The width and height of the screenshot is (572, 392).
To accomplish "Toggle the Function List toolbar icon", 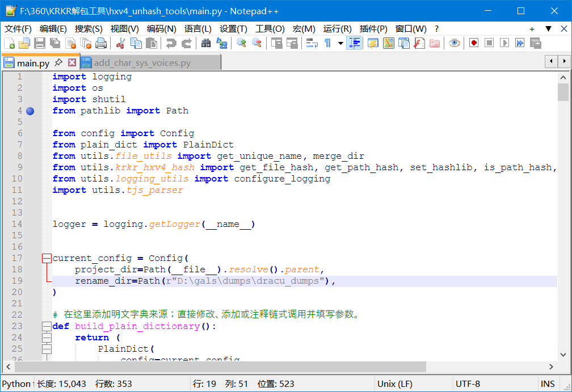I will 419,43.
